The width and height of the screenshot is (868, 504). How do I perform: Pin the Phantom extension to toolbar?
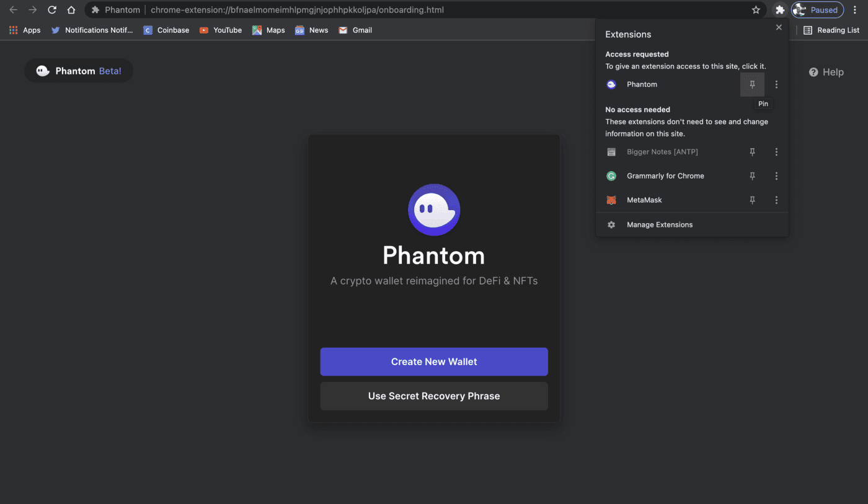pos(752,84)
